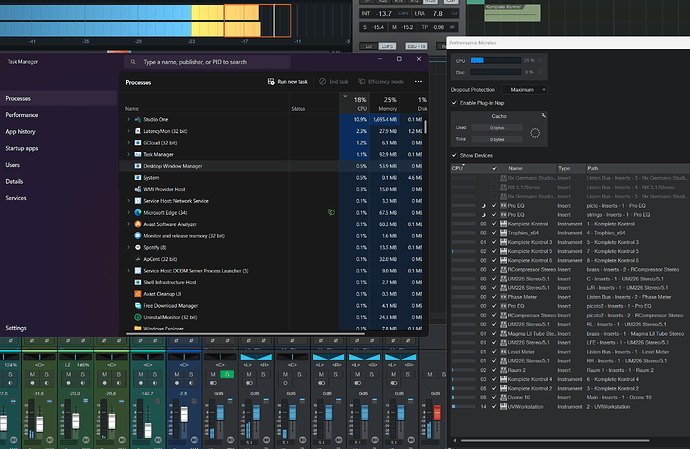Click the Spotify icon in process list
This screenshot has width=690, height=449.
[137, 247]
